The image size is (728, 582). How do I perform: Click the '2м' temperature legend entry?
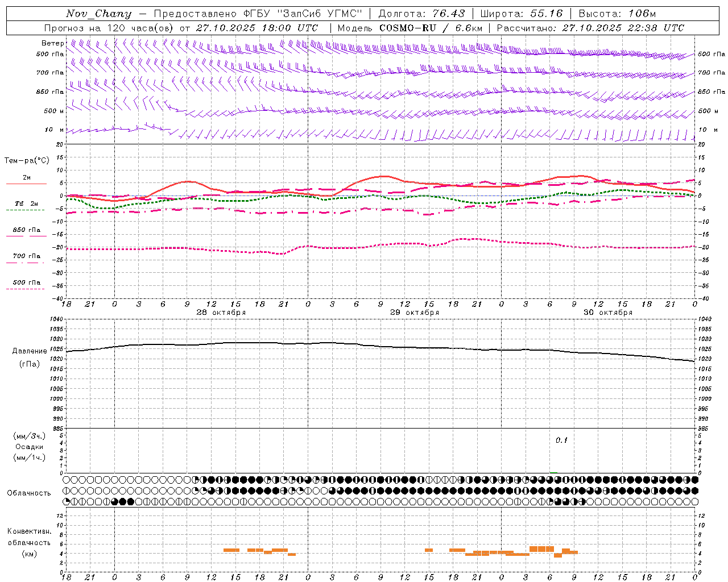(x=27, y=178)
